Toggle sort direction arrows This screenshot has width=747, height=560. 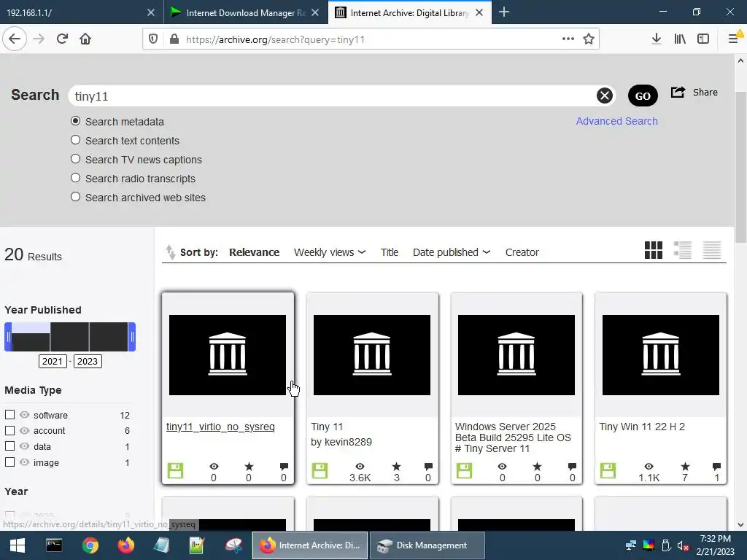[x=170, y=252]
